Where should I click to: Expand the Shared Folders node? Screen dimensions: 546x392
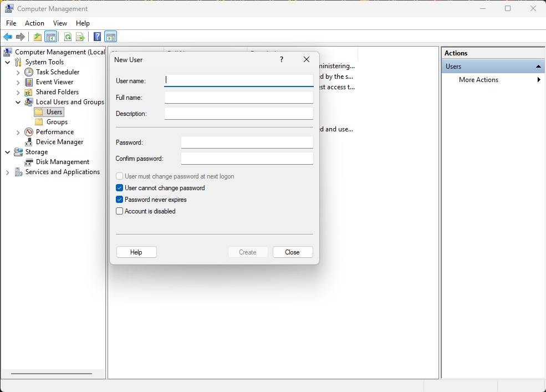(18, 93)
